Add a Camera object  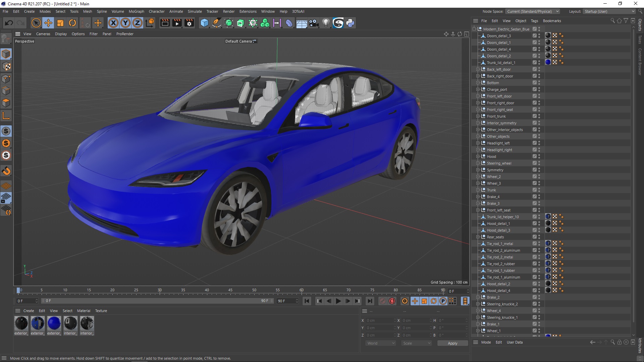[314, 23]
